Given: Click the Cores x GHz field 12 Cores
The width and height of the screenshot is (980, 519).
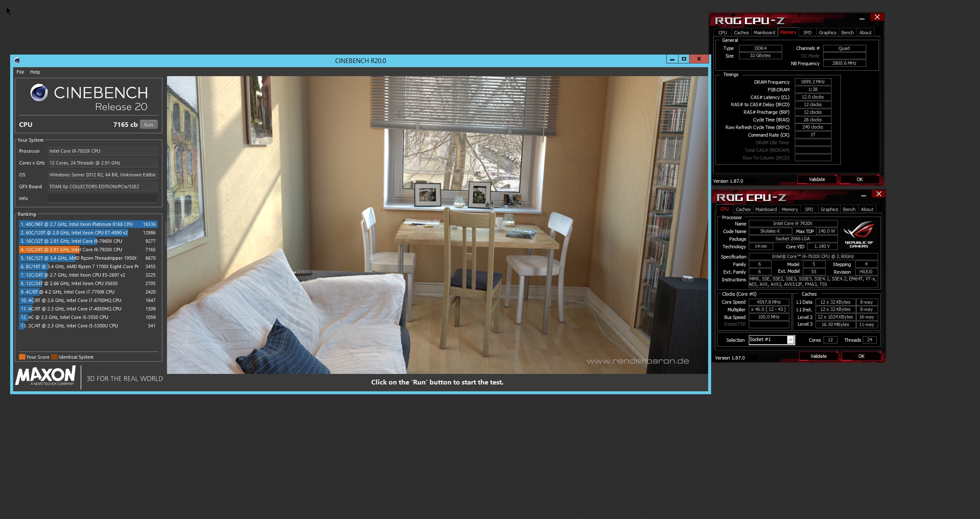Looking at the screenshot, I should (102, 163).
